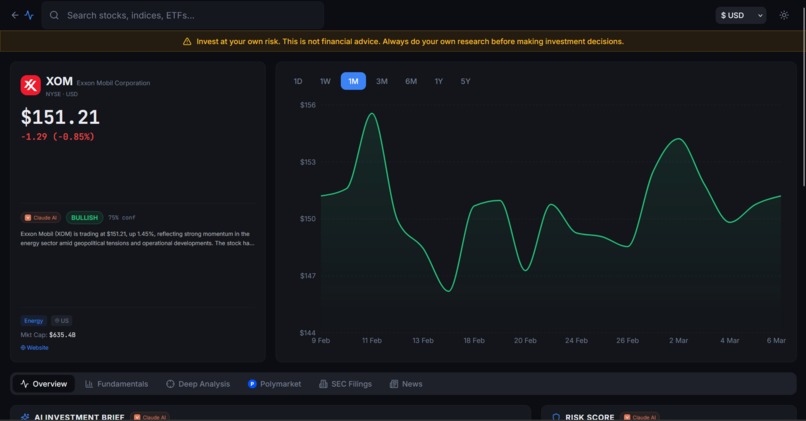Click the chart low point after 13 Feb
The width and height of the screenshot is (806, 421).
click(448, 291)
